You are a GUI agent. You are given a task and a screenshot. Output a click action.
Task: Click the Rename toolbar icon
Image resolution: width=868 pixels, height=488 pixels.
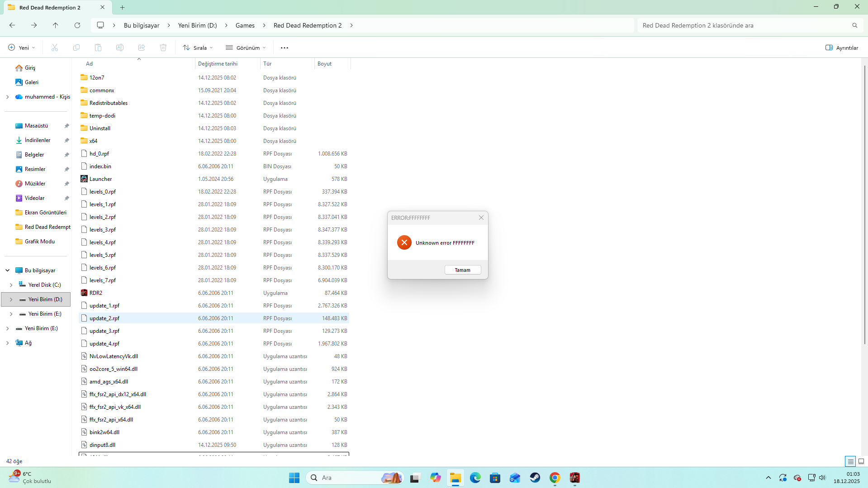click(120, 47)
